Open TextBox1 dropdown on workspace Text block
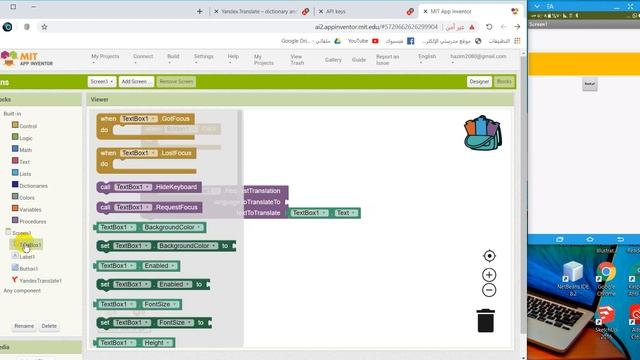 310,213
